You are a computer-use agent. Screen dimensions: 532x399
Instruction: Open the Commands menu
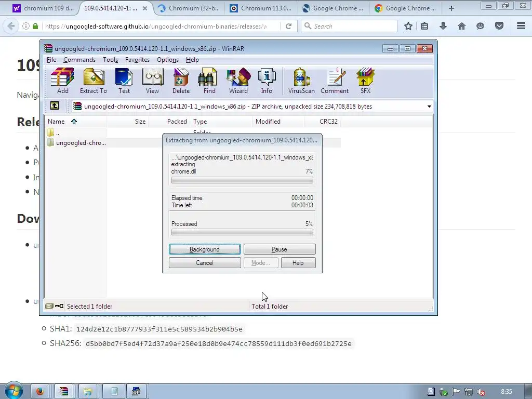point(79,60)
